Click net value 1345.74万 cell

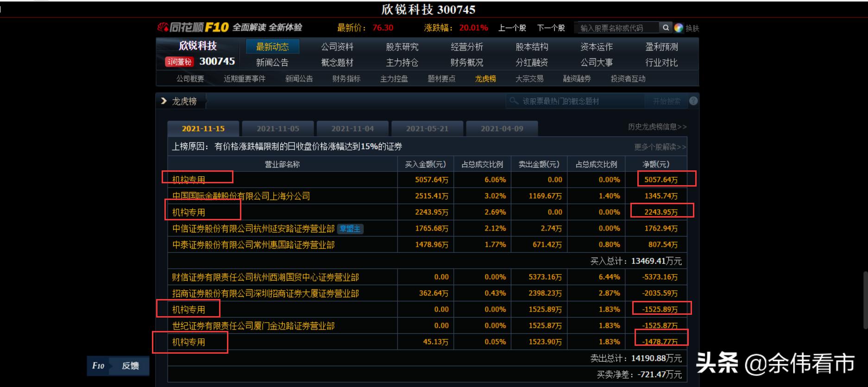[x=660, y=196]
